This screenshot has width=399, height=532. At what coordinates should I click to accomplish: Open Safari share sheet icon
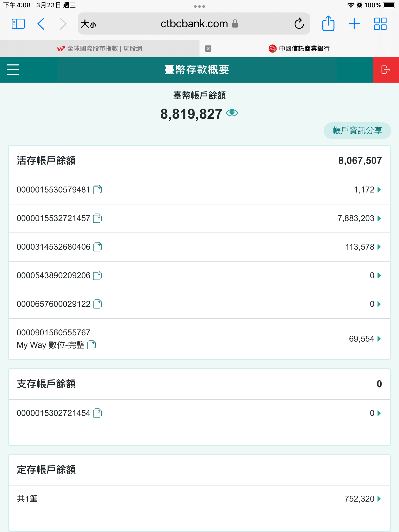[x=328, y=24]
